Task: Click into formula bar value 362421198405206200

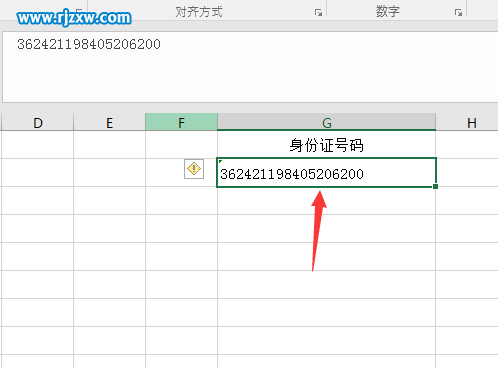Action: (89, 44)
